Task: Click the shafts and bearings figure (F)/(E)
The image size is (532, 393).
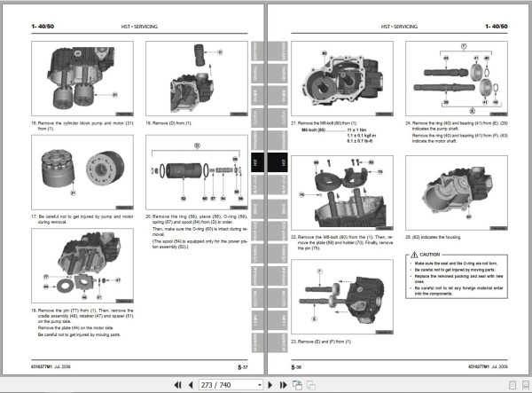Action: click(457, 79)
